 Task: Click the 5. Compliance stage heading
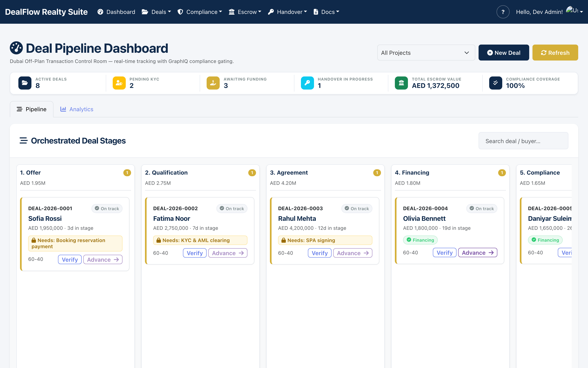[x=540, y=173]
